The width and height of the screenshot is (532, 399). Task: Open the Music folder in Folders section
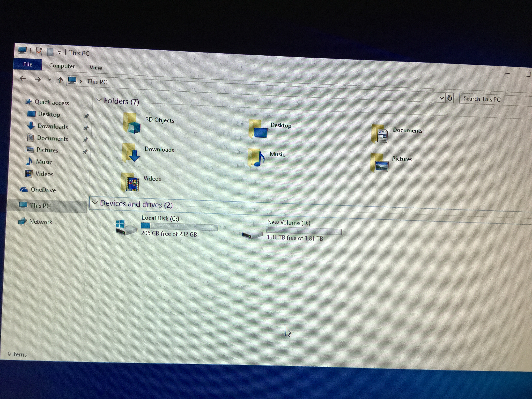tap(256, 158)
